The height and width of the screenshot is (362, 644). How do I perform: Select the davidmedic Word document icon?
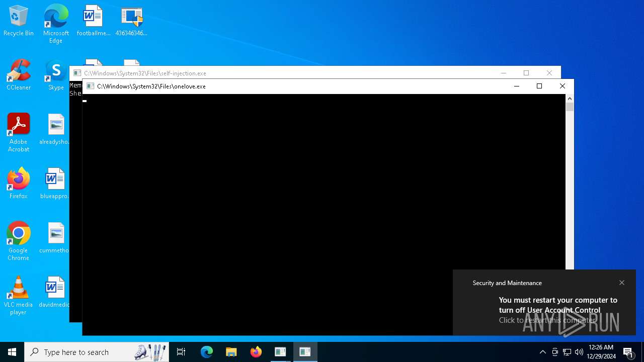click(55, 293)
